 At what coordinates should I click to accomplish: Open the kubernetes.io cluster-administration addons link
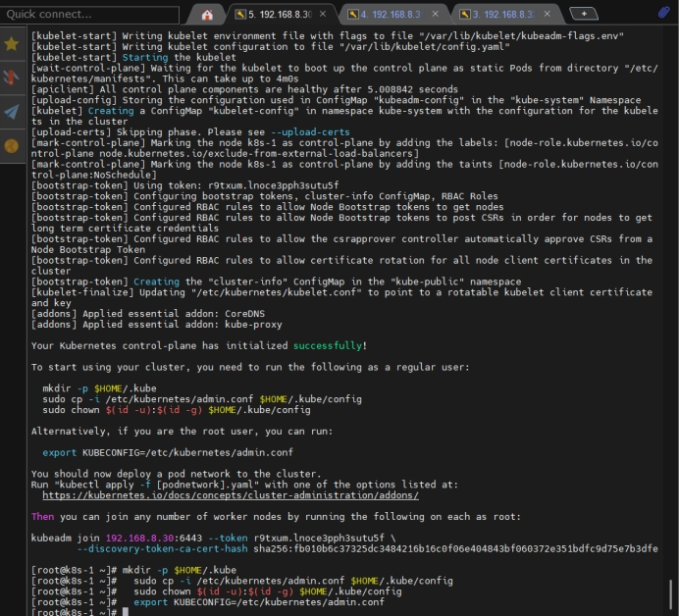coord(231,495)
